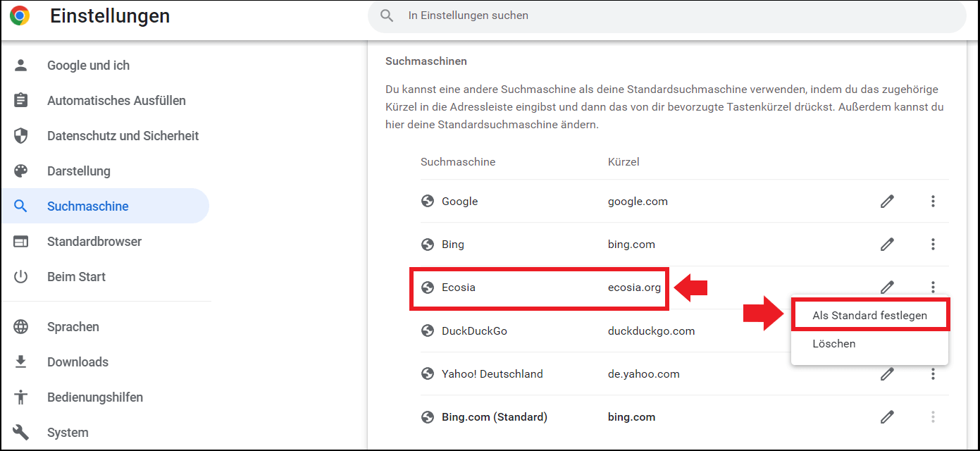980x451 pixels.
Task: Open more actions menu for Google
Action: coord(933,202)
